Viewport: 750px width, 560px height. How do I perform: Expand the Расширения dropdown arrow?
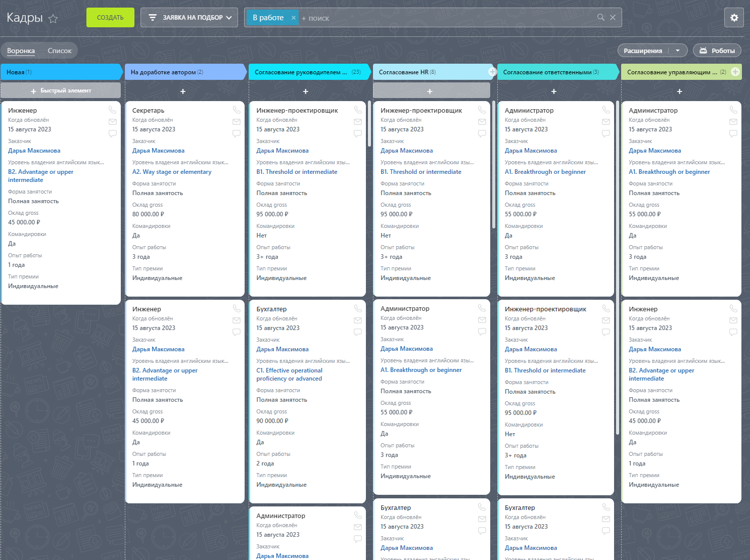tap(678, 51)
